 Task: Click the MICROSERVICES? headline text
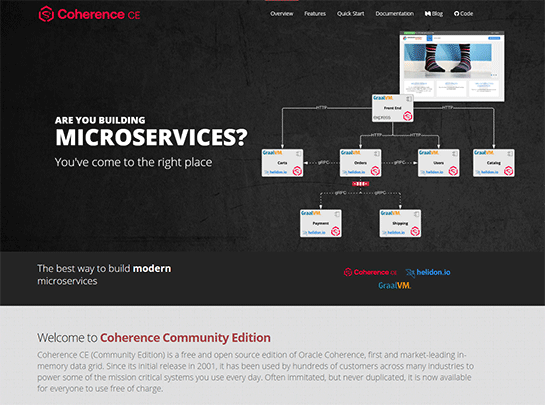(x=151, y=137)
